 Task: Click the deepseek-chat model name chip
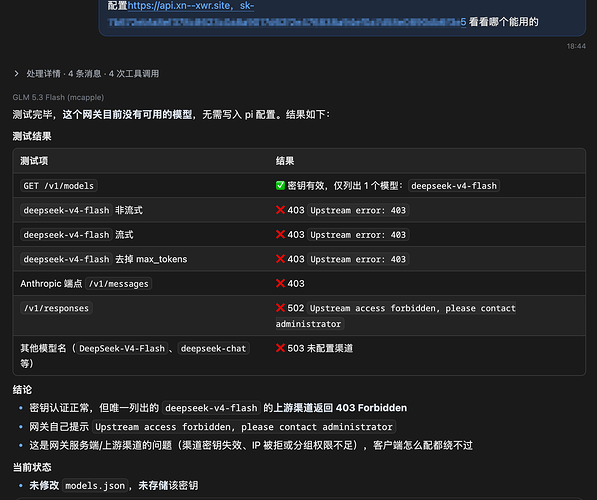pos(213,348)
